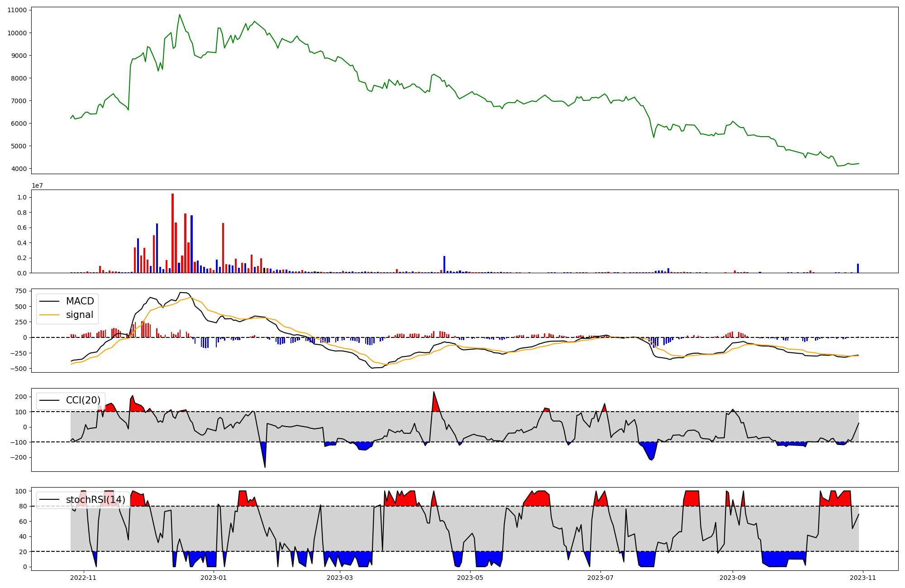Click the stochRSI(14) legend label
905x588 pixels.
coord(95,500)
